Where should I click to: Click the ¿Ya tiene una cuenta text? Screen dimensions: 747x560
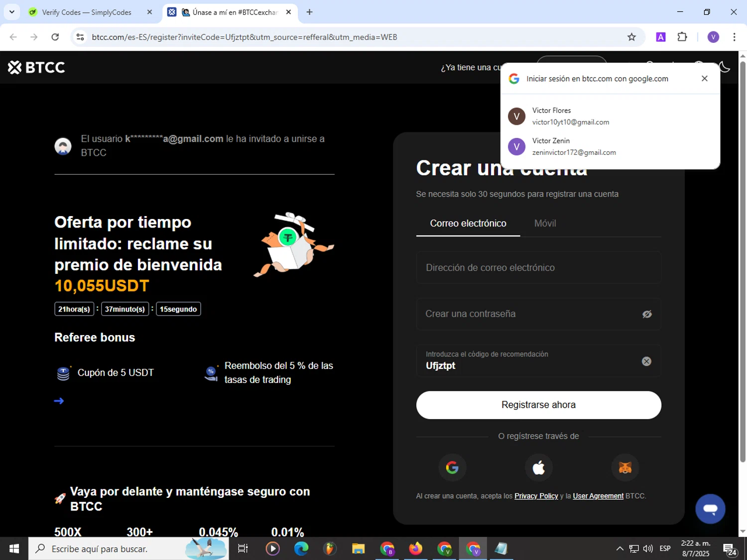coord(472,67)
